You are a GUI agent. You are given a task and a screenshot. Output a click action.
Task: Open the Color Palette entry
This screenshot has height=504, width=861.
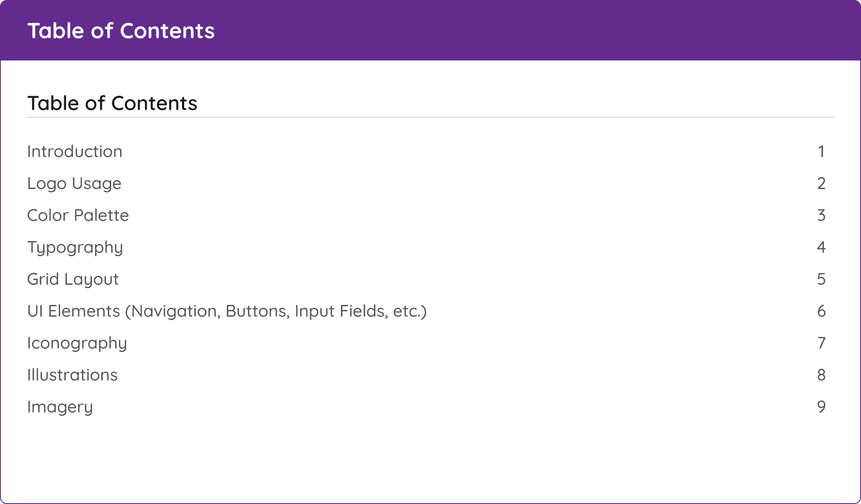coord(78,215)
